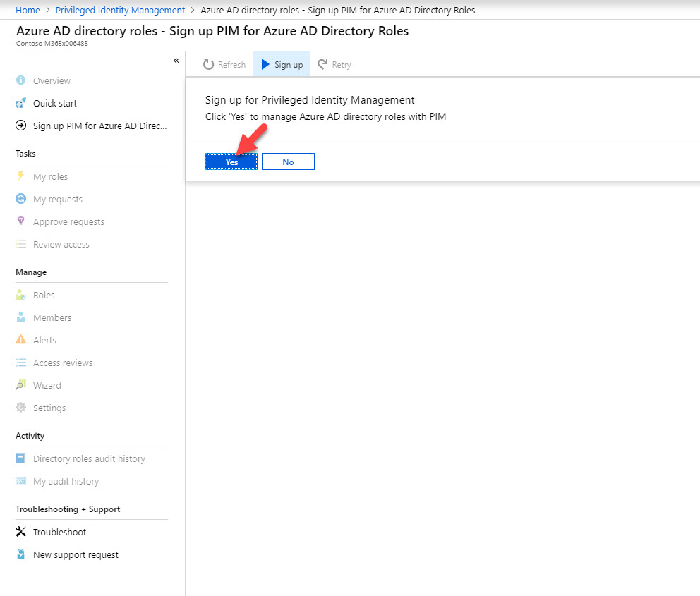Click the 'Click Yes to manage' instruction text
Screen dimensions: 700x596
pyautogui.click(x=325, y=116)
